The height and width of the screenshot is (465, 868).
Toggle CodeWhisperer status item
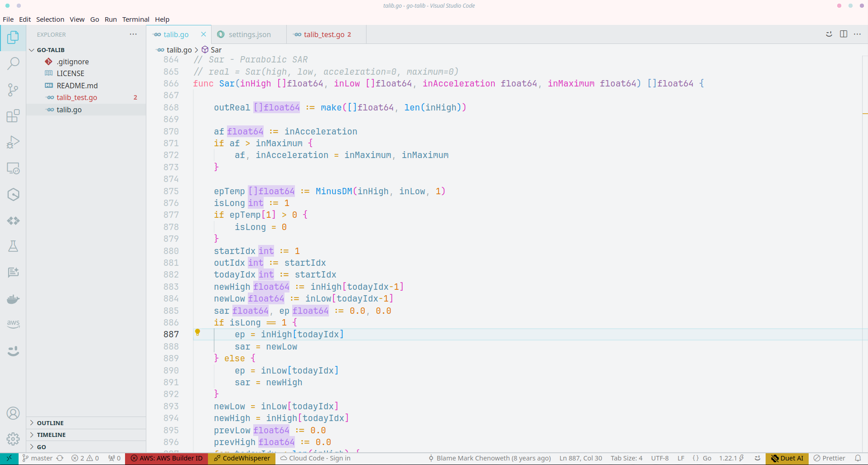click(242, 458)
